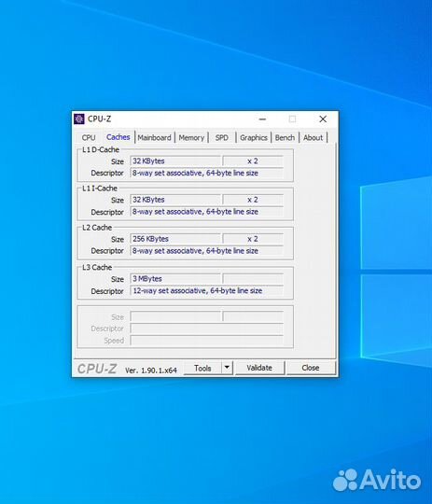This screenshot has height=504, width=432.
Task: Click the L1 I-Cache group label
Action: point(100,189)
